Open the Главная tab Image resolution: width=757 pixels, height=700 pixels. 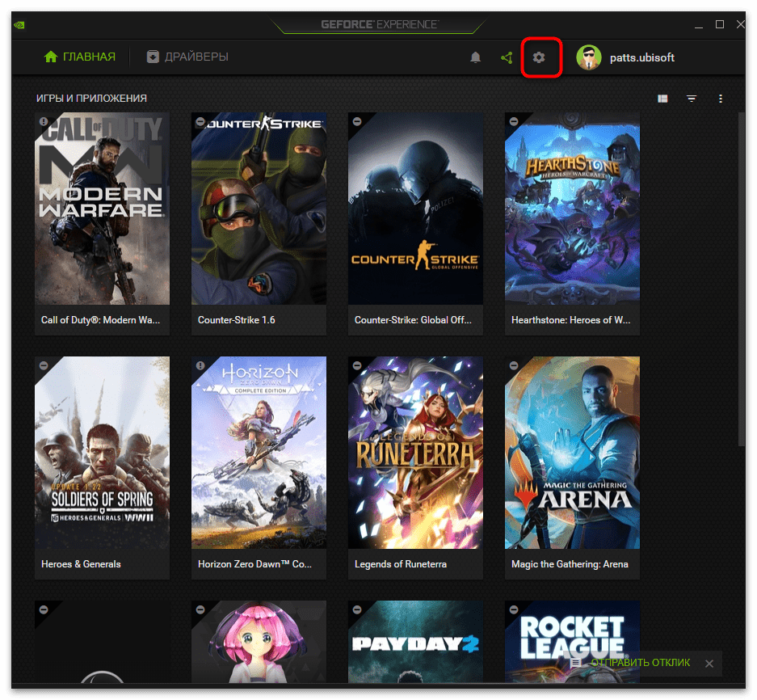(x=79, y=57)
